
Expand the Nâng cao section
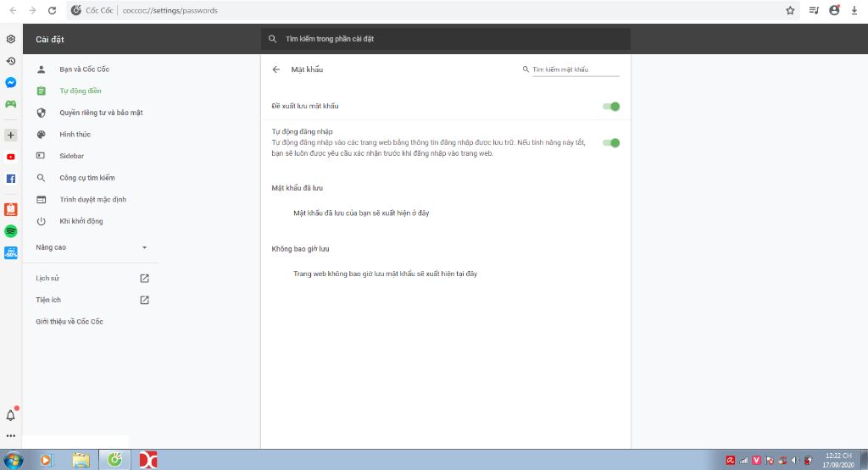pos(92,247)
